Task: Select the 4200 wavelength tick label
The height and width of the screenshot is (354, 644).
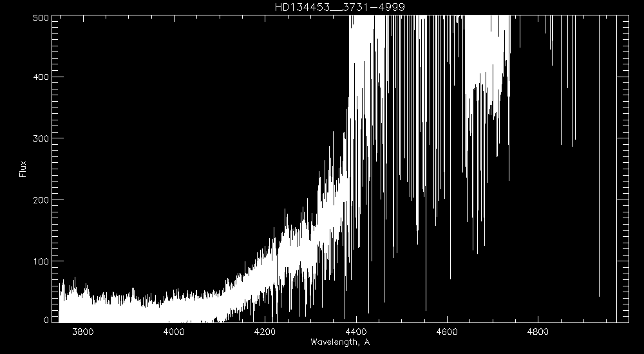Action: click(x=265, y=332)
